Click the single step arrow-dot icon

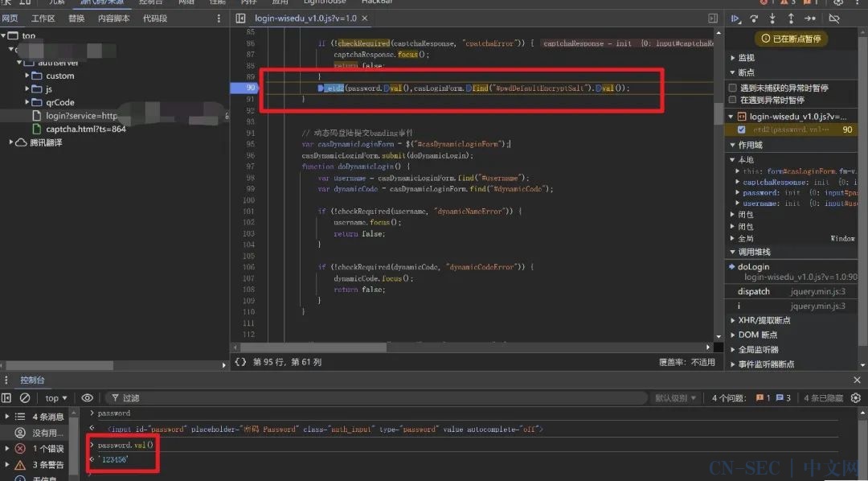[x=810, y=18]
